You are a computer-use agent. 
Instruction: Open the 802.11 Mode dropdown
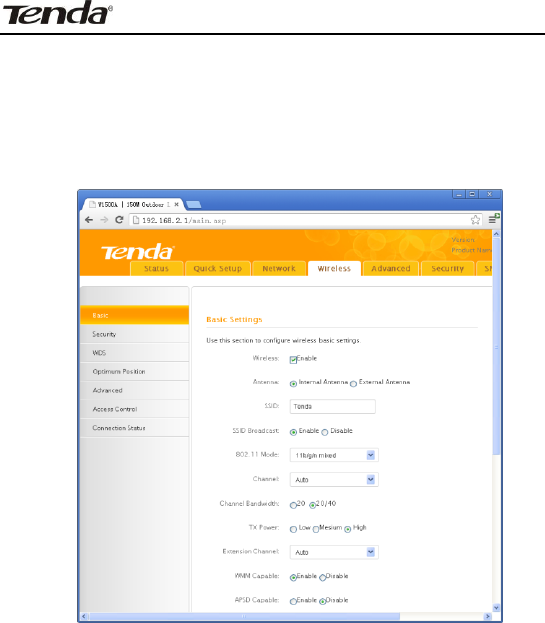click(334, 455)
